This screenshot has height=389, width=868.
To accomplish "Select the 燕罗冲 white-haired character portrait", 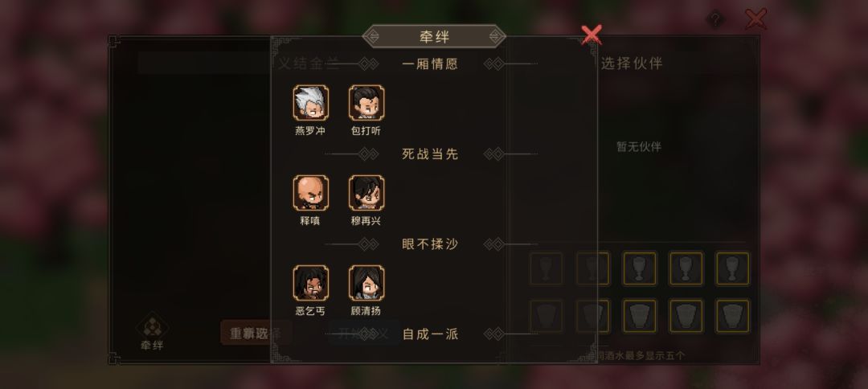I will pos(310,102).
